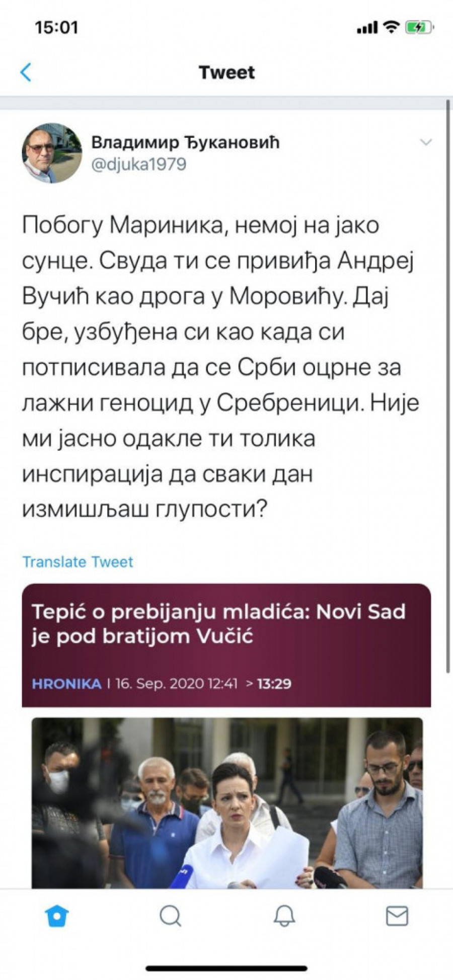Image resolution: width=453 pixels, height=980 pixels.
Task: Open Notifications via the bell icon
Action: pyautogui.click(x=284, y=916)
